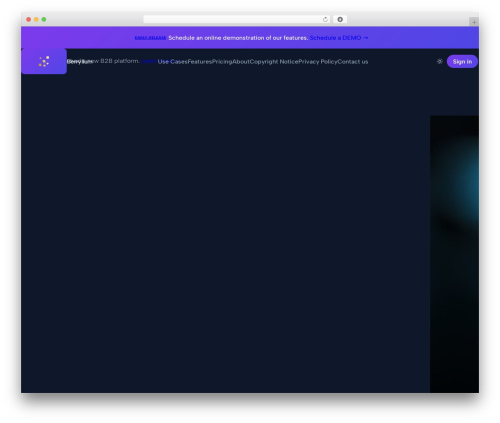Screen dimensions: 500x423
Task: Toggle the sun light/dark theme icon
Action: [x=440, y=61]
